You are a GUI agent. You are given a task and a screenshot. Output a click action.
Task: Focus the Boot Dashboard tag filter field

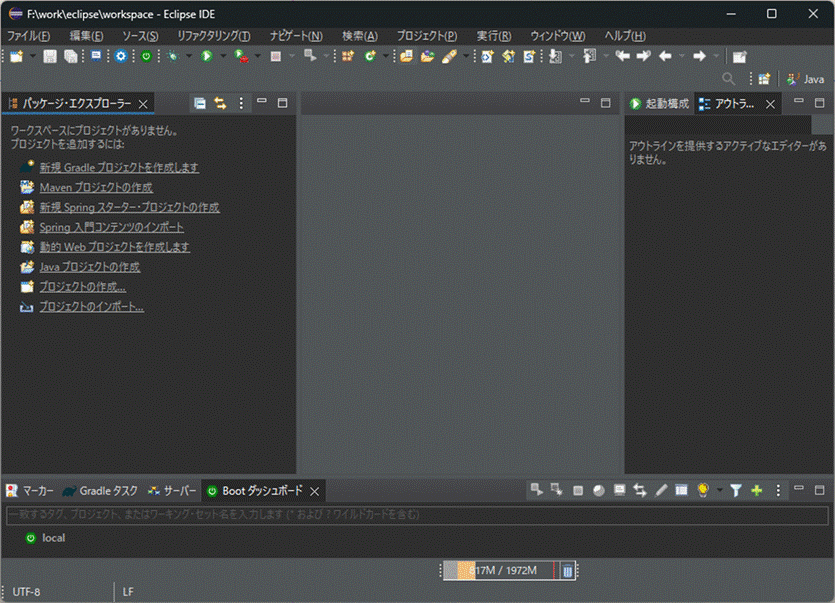[x=417, y=515]
